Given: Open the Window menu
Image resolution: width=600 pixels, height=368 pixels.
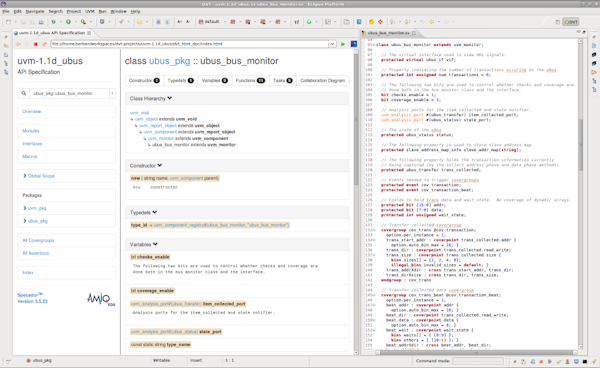Looking at the screenshot, I should [118, 11].
